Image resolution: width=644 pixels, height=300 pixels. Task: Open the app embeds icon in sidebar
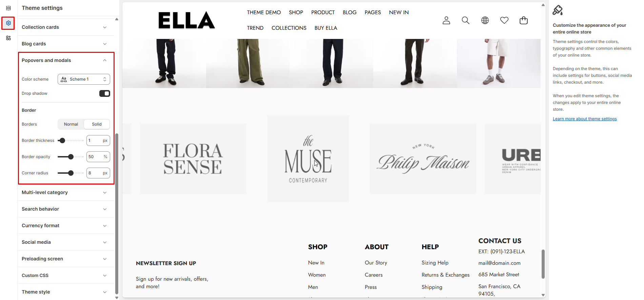point(8,38)
